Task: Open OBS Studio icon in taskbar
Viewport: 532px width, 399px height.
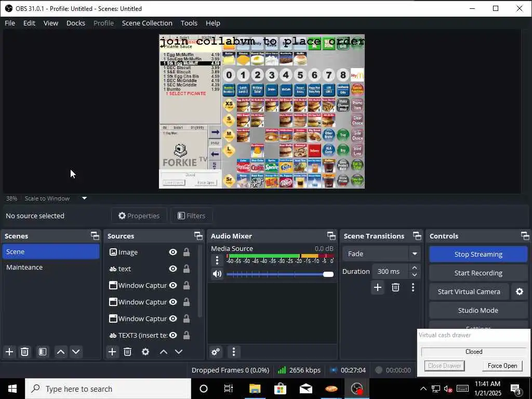Action: pos(357,389)
